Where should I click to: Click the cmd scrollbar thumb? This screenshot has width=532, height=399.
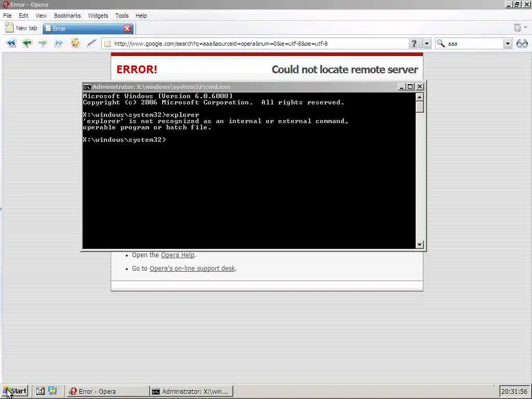point(420,107)
